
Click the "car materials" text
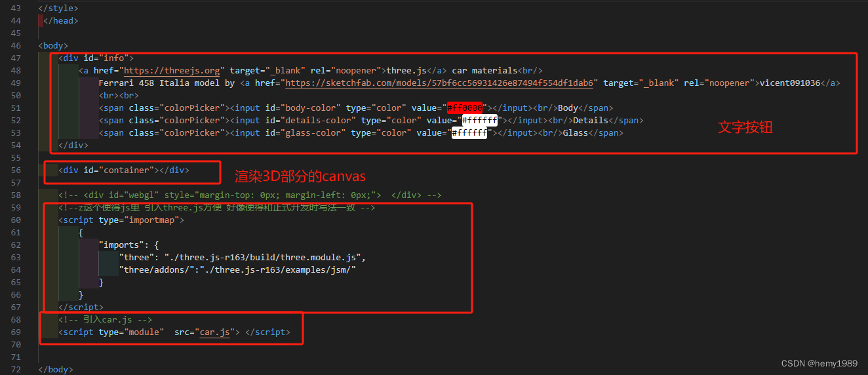(484, 70)
